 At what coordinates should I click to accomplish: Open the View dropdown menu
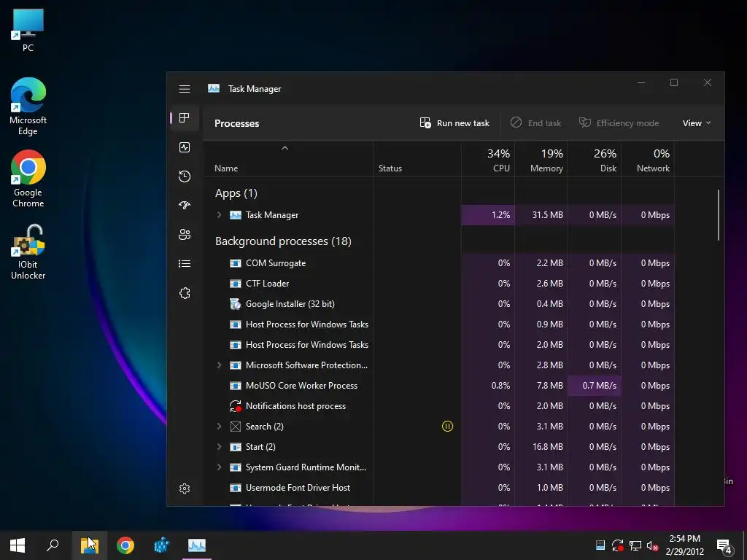pyautogui.click(x=697, y=122)
